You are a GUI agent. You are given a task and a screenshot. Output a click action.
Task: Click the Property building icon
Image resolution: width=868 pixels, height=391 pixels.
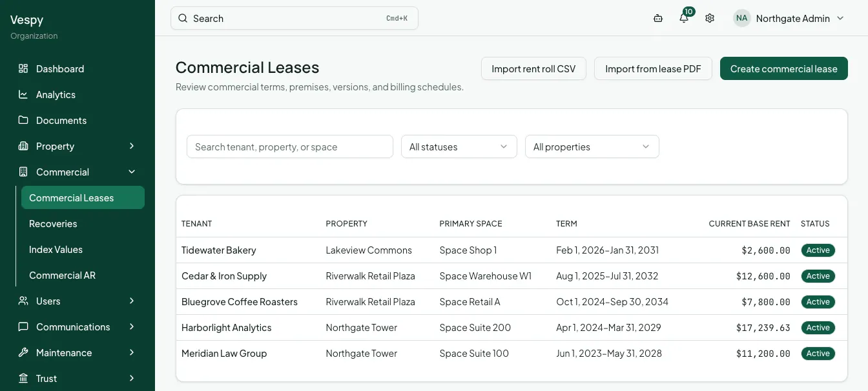tap(23, 146)
